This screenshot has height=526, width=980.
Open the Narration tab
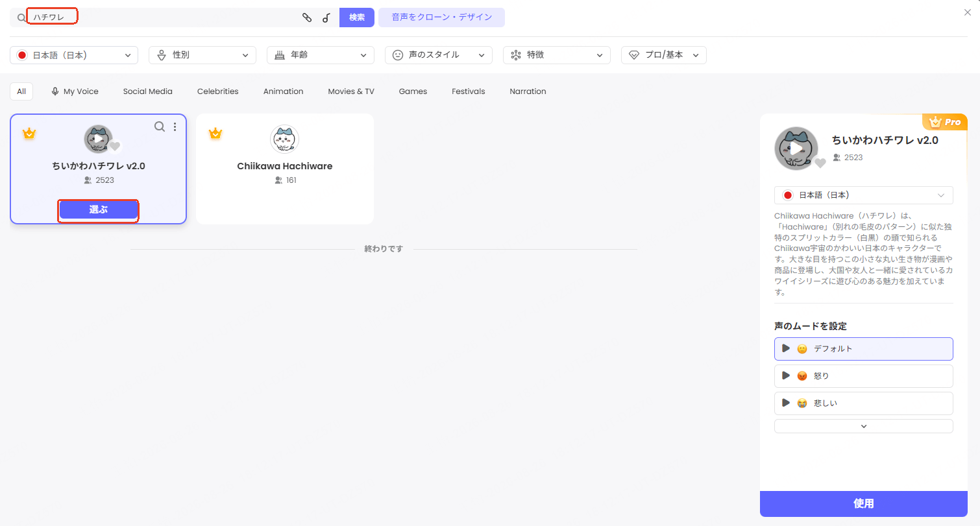pos(528,91)
